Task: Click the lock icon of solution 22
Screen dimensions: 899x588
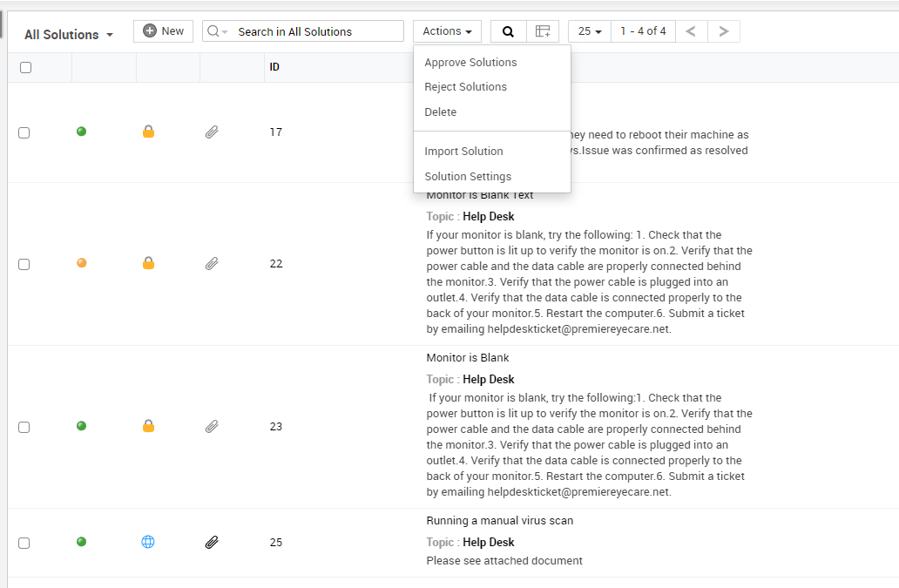Action: [148, 263]
